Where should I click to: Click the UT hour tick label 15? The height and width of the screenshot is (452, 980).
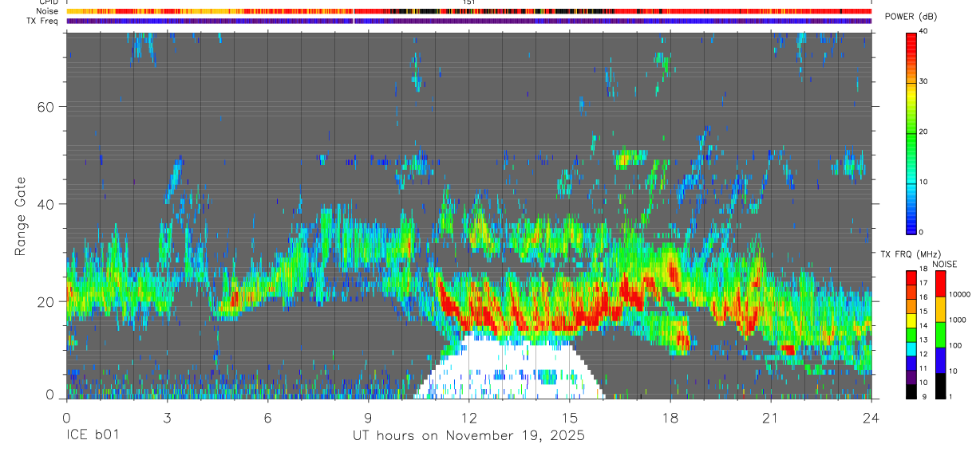coord(569,418)
